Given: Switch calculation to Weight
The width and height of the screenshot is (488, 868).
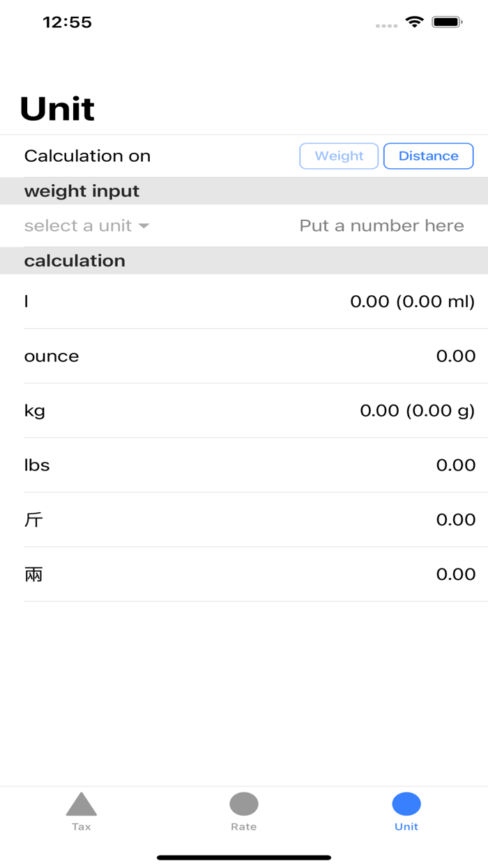Looking at the screenshot, I should (339, 156).
